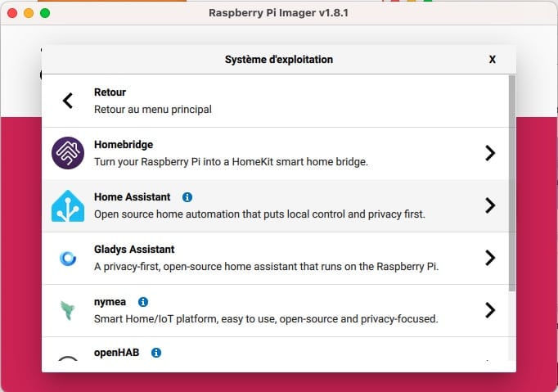
Task: Click the list's vertical scrollbar thumb
Action: [x=511, y=182]
